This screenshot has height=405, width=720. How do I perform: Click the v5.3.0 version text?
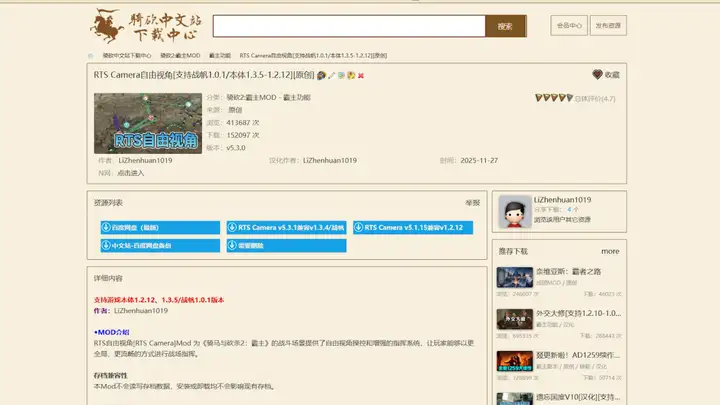click(236, 148)
